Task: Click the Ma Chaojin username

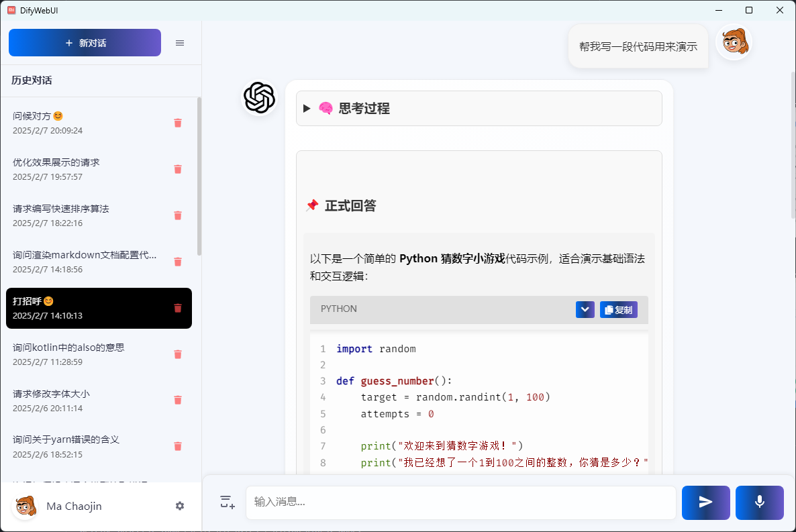Action: 74,506
